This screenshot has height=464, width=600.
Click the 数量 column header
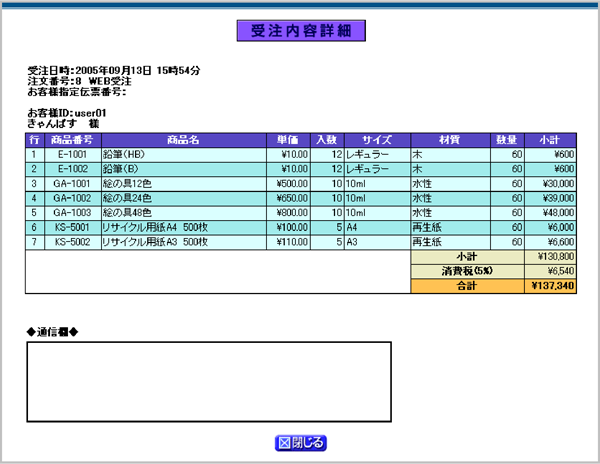tap(507, 140)
